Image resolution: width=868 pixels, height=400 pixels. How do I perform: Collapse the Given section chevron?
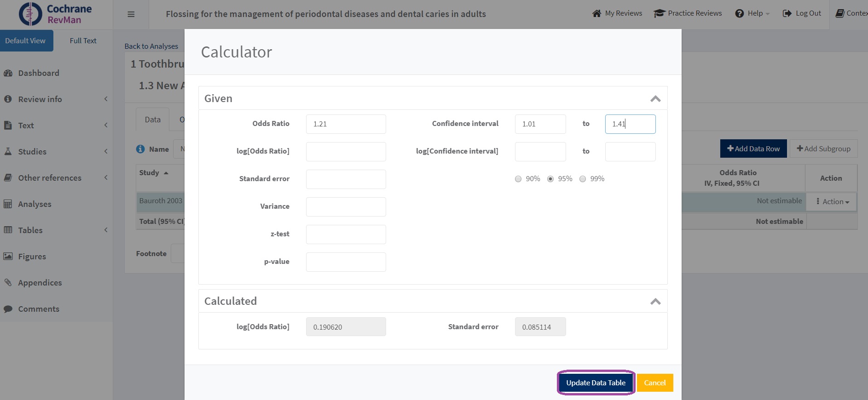(x=655, y=99)
